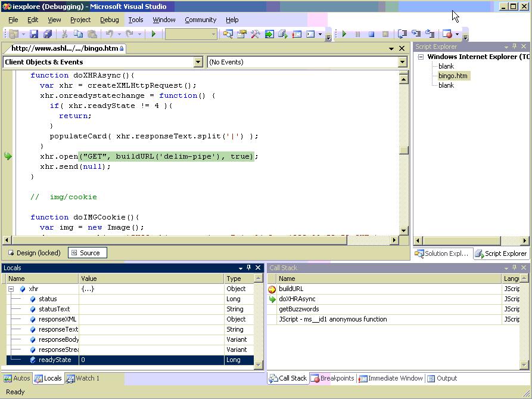Select the responseText row in Locals
The image size is (532, 399).
point(130,329)
